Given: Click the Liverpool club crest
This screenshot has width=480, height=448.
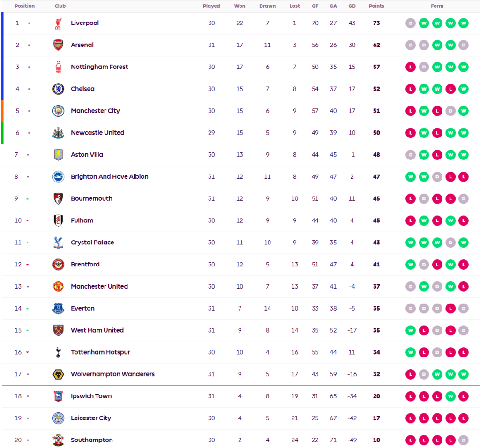Looking at the screenshot, I should pyautogui.click(x=58, y=23).
